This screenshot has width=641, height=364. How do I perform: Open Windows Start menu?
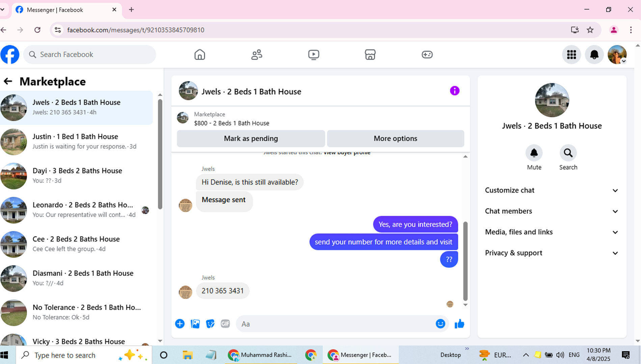[x=5, y=355]
